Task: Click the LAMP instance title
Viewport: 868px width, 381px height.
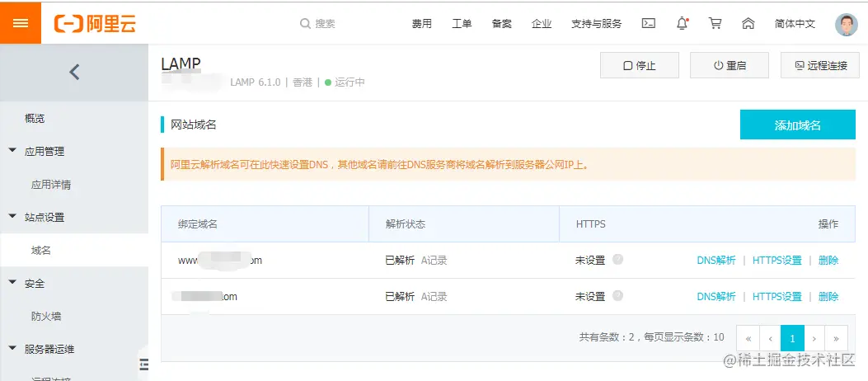Action: pyautogui.click(x=181, y=64)
